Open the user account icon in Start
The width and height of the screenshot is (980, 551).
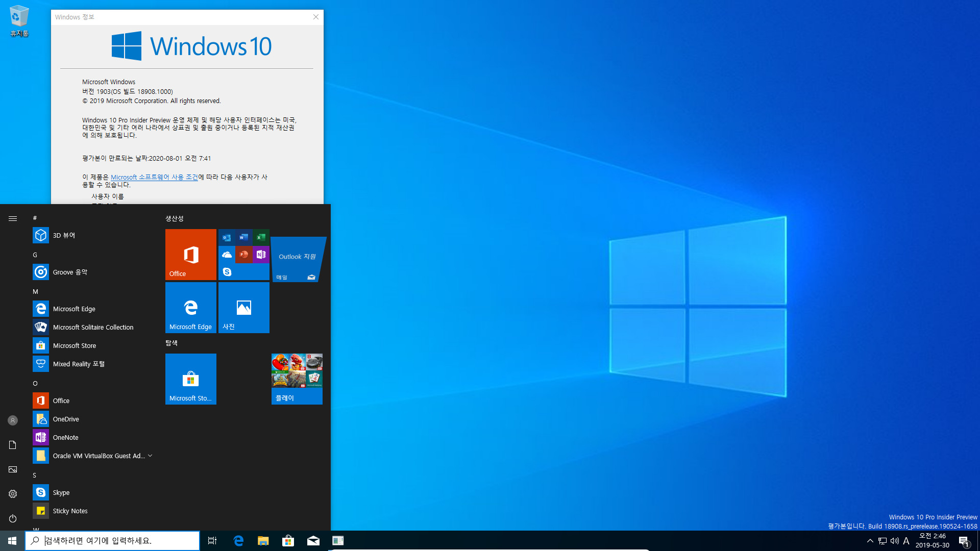(x=13, y=420)
